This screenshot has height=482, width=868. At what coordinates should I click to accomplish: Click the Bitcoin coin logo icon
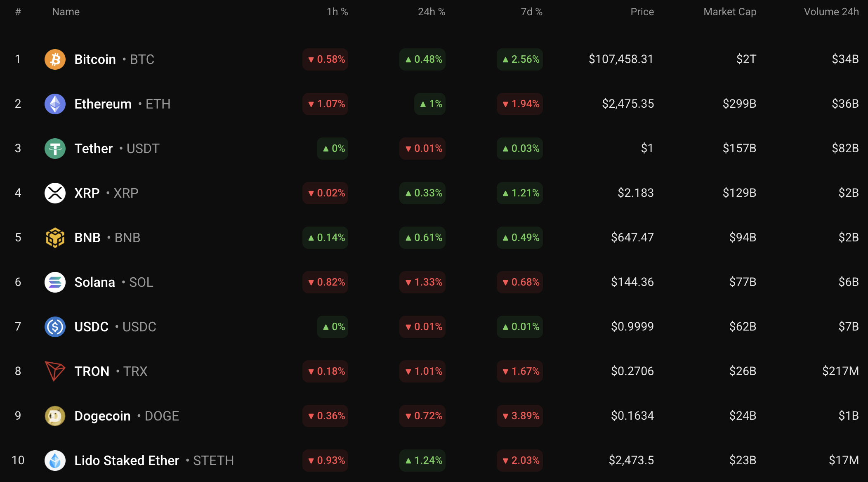tap(55, 59)
